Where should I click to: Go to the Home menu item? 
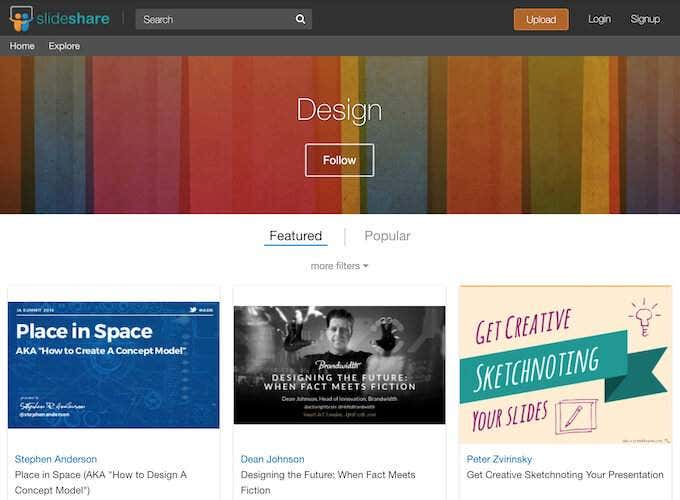pyautogui.click(x=22, y=46)
